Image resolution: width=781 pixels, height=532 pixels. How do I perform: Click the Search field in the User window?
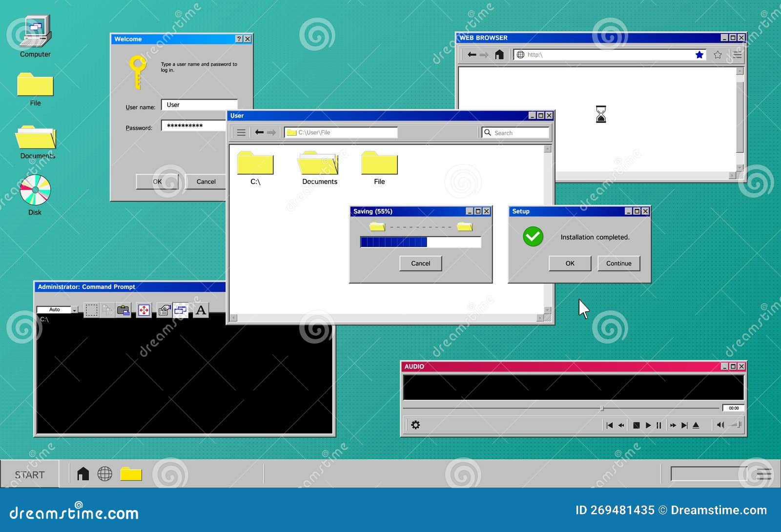pyautogui.click(x=515, y=132)
